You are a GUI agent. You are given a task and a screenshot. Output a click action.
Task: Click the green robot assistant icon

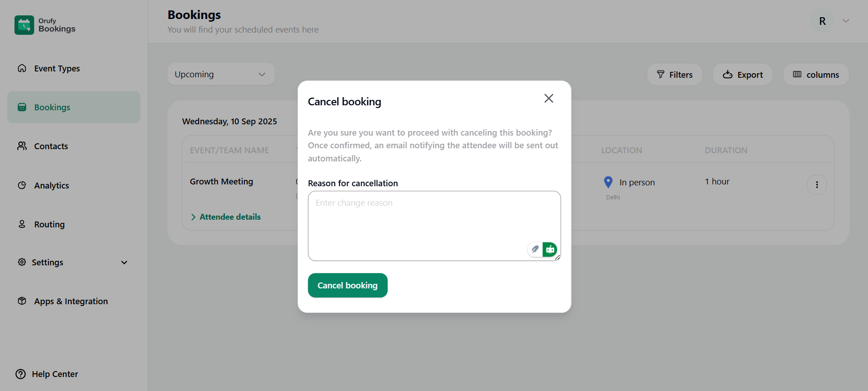(x=550, y=250)
